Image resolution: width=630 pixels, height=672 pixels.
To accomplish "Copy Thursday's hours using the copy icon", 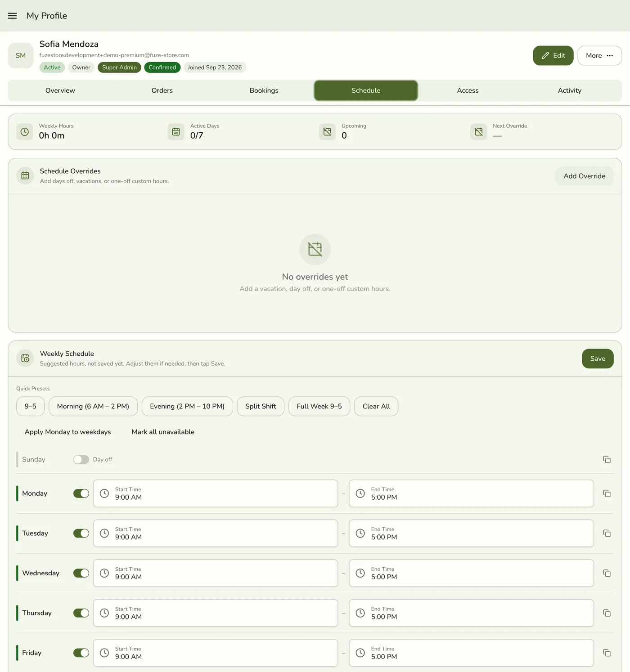I will [607, 613].
